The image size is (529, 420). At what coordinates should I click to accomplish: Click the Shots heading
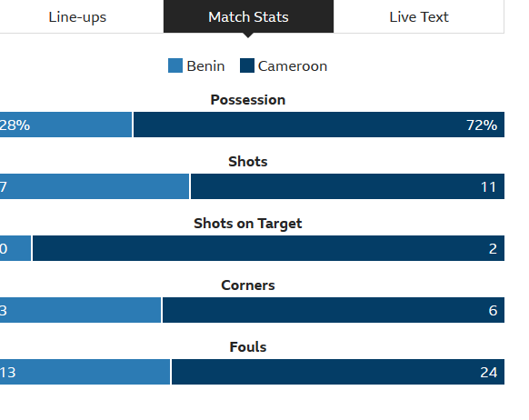click(248, 162)
